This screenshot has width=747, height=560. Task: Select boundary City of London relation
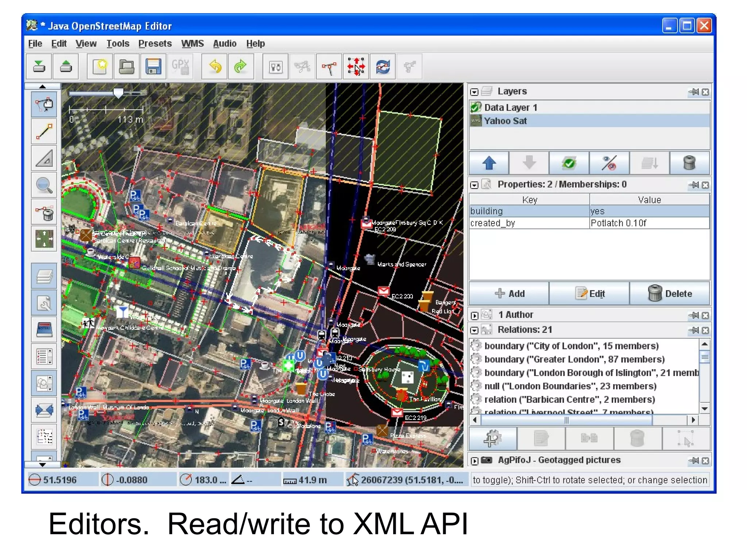[584, 346]
